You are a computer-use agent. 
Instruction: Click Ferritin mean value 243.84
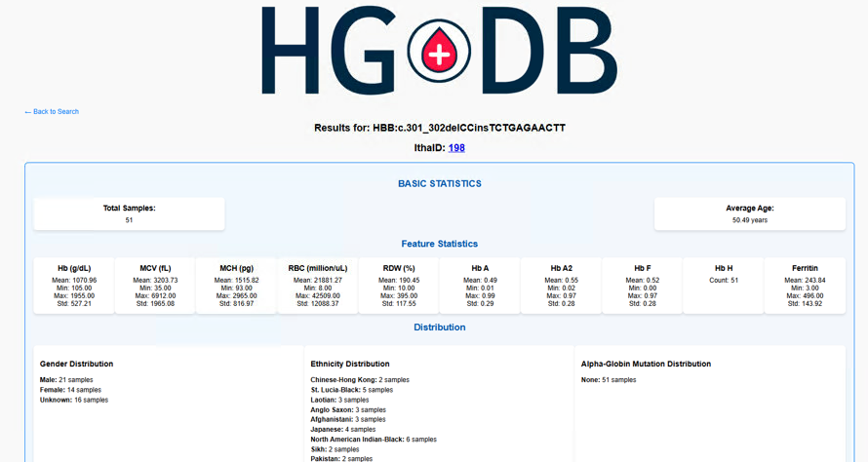(x=805, y=281)
